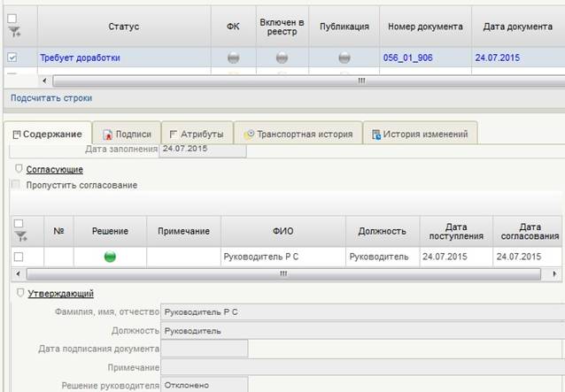Click the Примечание input field
The image size is (565, 392).
[358, 366]
